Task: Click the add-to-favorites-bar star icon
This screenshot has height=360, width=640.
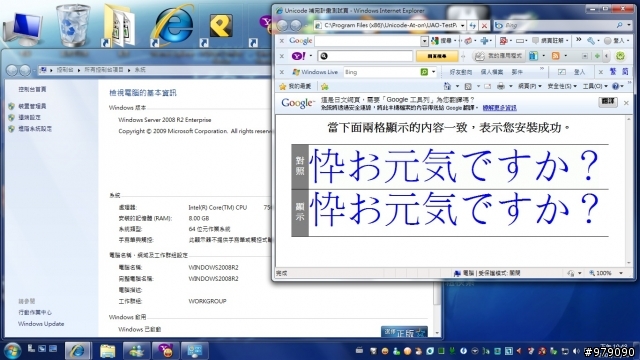Action: [x=324, y=86]
